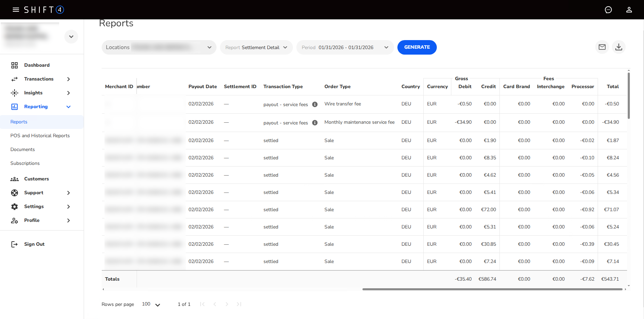Open the Locations dropdown

159,47
